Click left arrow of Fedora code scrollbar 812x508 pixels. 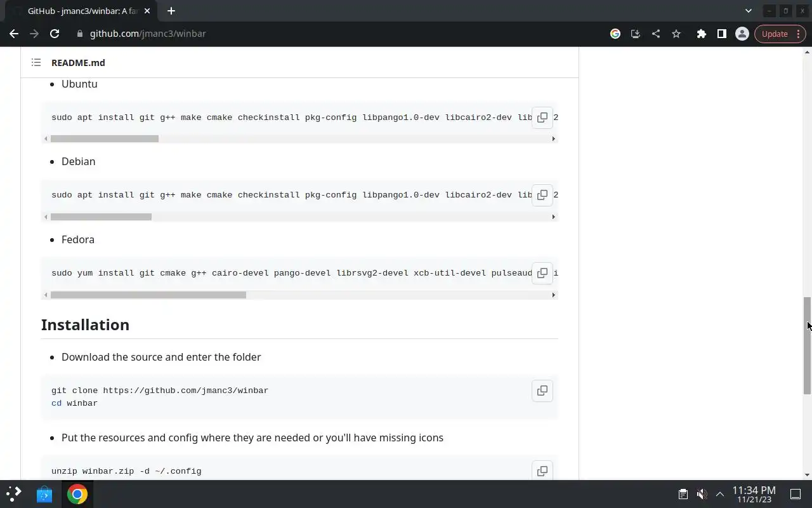pos(46,295)
